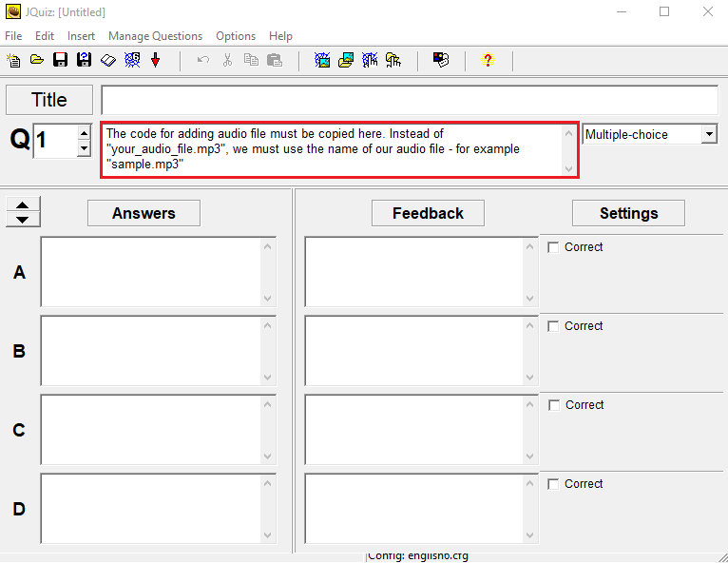Screen dimensions: 728x563
Task: Click into answer A text box
Action: 150,272
